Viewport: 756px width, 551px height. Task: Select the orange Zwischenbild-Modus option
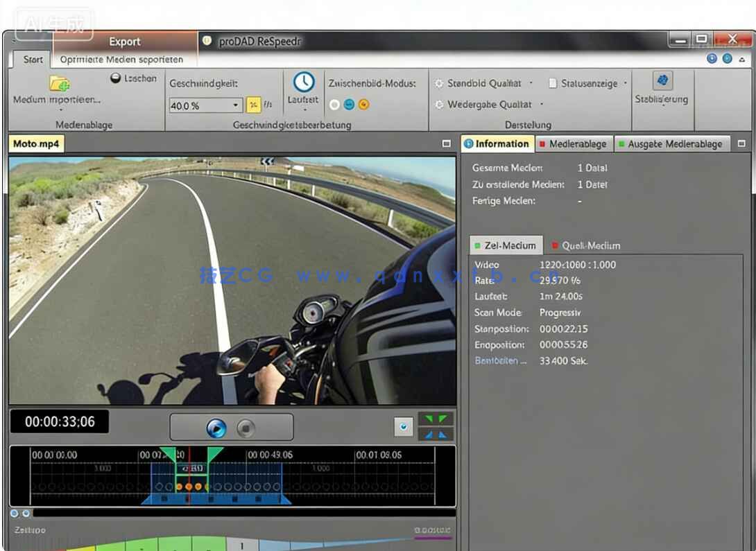tap(363, 105)
